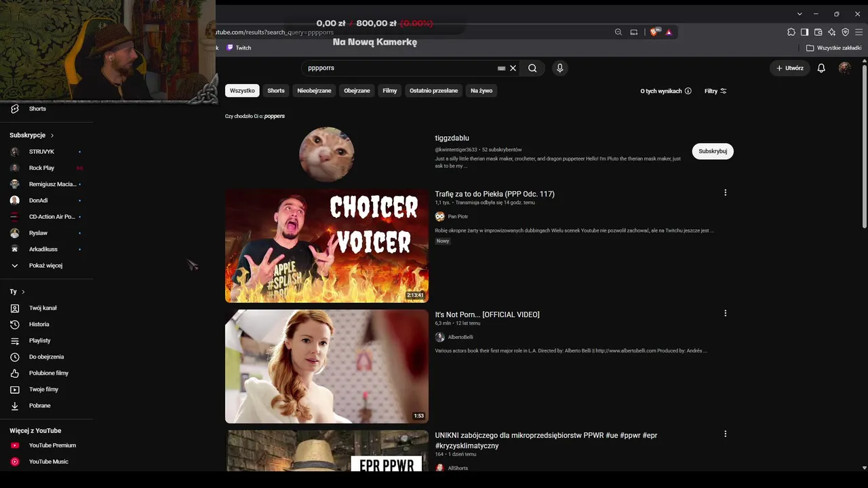Open options menu for It's Not Porn video

[x=725, y=313]
